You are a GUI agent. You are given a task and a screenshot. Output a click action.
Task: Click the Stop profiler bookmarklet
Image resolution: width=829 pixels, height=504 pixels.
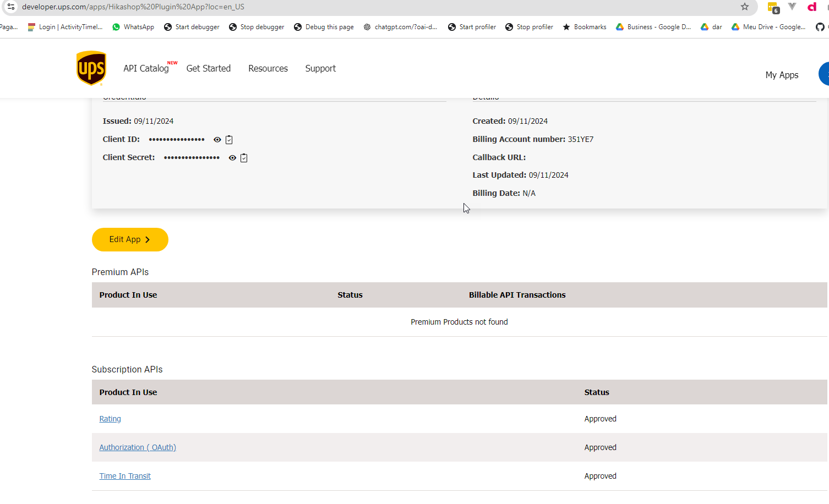(529, 27)
